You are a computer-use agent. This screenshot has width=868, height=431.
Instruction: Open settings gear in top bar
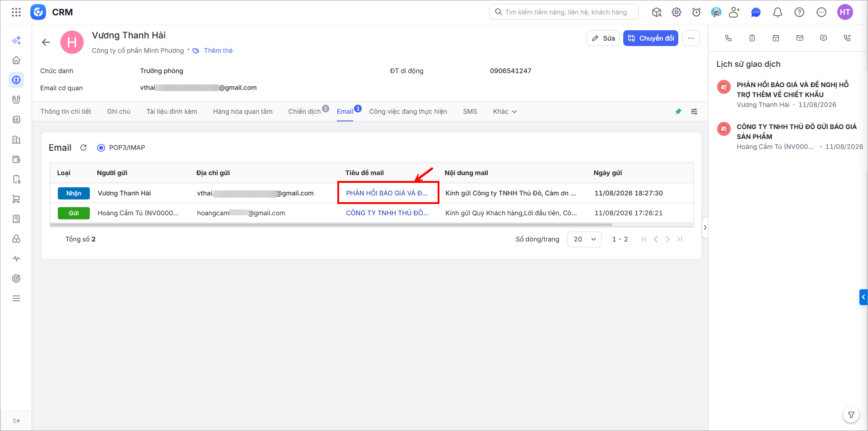coord(677,12)
